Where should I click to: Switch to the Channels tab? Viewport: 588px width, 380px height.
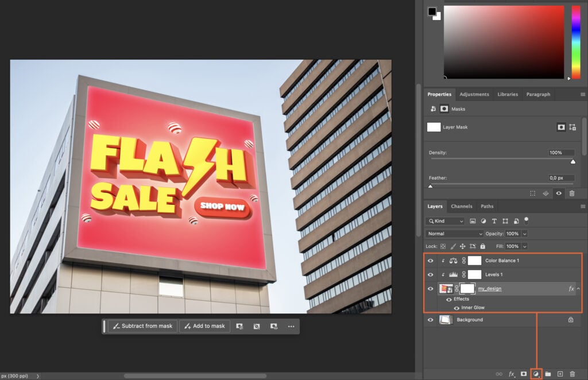click(462, 206)
